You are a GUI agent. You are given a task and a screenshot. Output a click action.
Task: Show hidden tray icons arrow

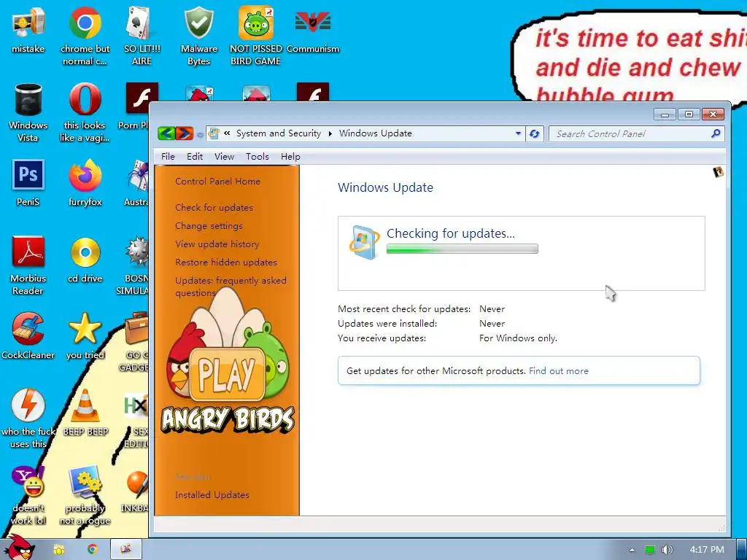632,550
